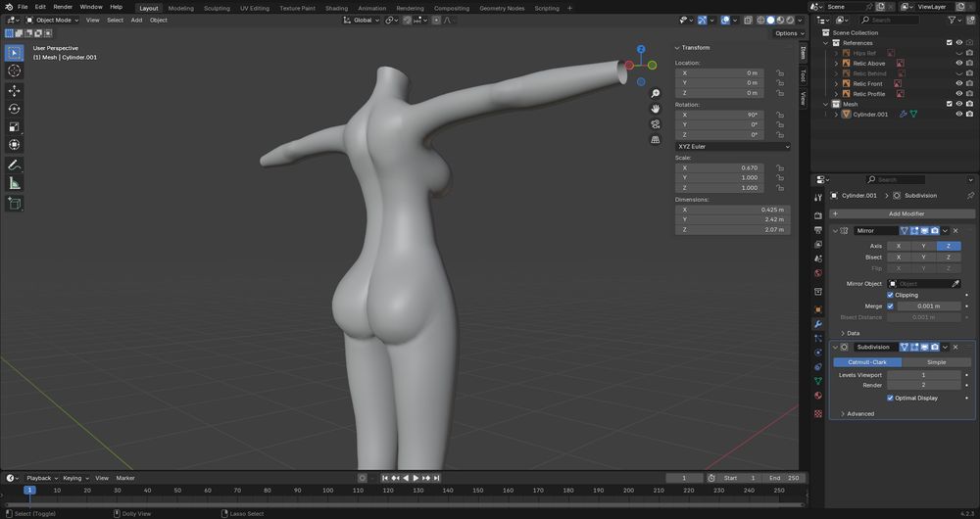The width and height of the screenshot is (980, 519).
Task: Switch to the UV Editing workspace tab
Action: click(x=255, y=8)
